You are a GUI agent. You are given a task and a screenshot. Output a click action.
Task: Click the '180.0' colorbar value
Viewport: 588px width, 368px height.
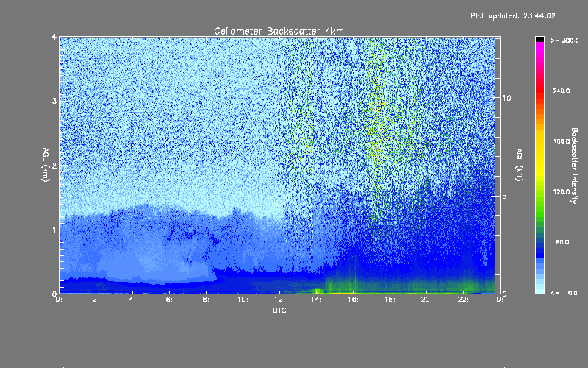click(562, 141)
